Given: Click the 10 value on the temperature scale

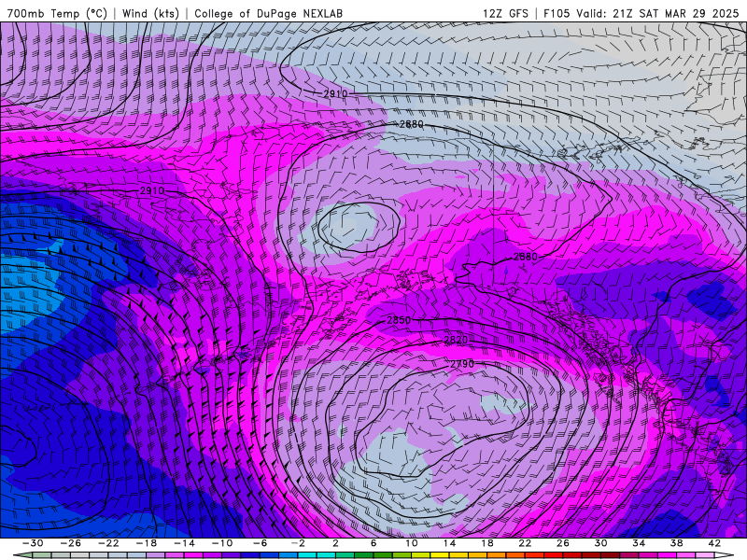Looking at the screenshot, I should (411, 543).
